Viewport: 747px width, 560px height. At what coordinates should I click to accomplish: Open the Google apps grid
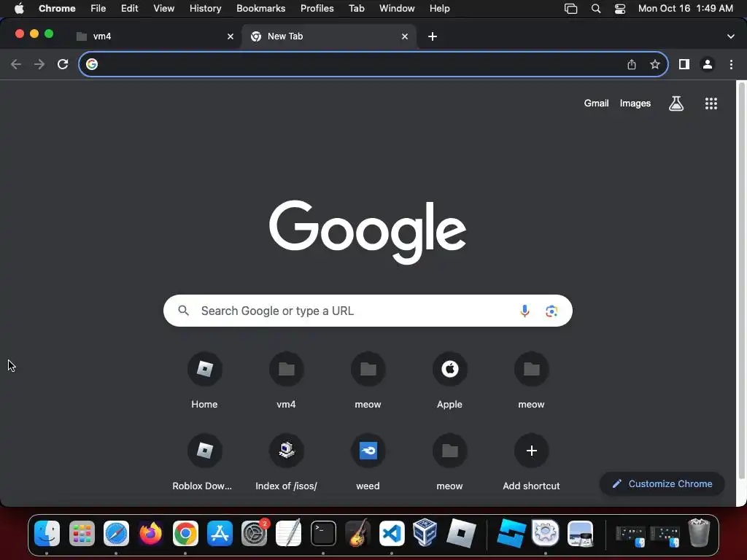click(x=711, y=104)
